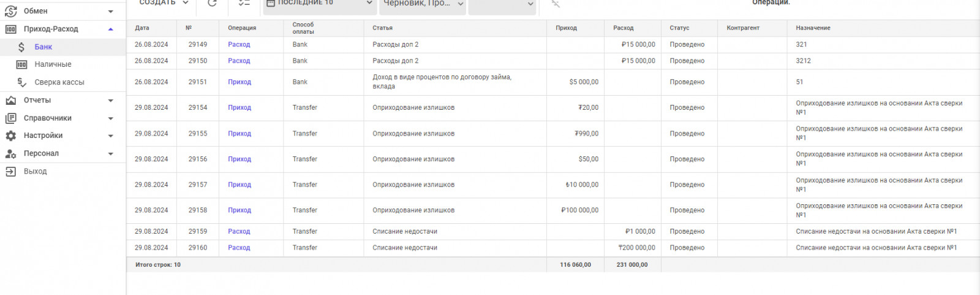Click the total expense value 231 000,00

click(632, 265)
